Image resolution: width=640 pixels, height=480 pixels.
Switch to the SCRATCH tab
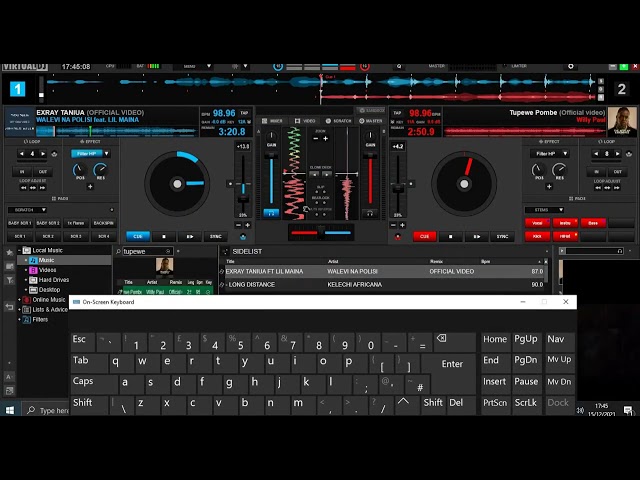pyautogui.click(x=338, y=121)
